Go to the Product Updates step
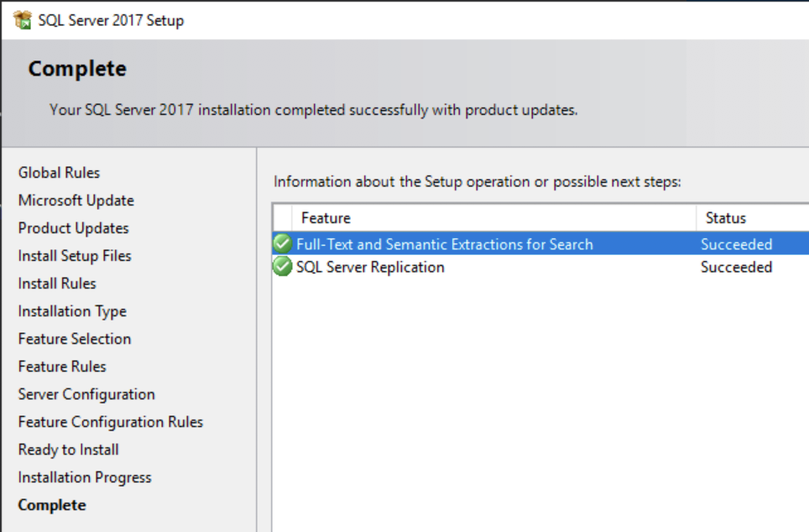809x532 pixels. point(73,227)
